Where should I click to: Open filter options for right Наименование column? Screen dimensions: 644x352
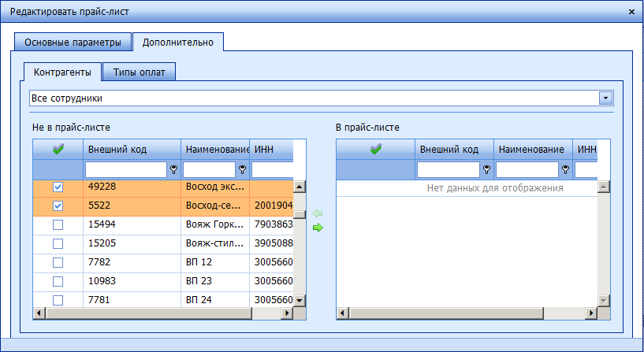point(565,170)
